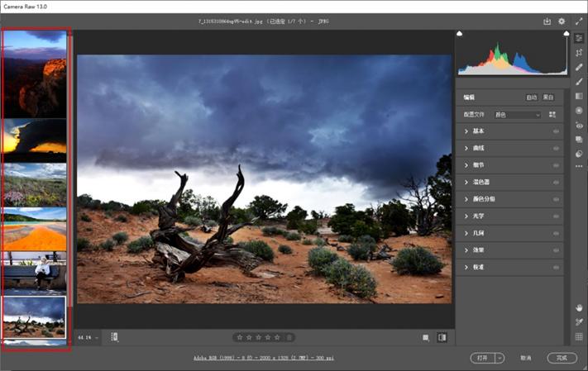Open the 配置文件 profile dropdown
The image size is (588, 371).
pyautogui.click(x=517, y=115)
